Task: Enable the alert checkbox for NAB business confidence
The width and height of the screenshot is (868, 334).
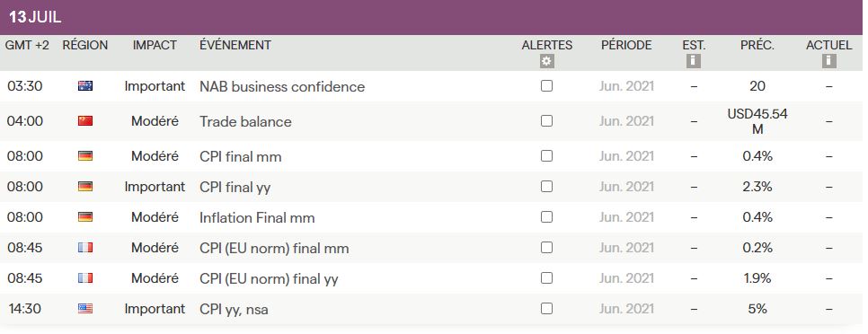Action: (x=546, y=85)
